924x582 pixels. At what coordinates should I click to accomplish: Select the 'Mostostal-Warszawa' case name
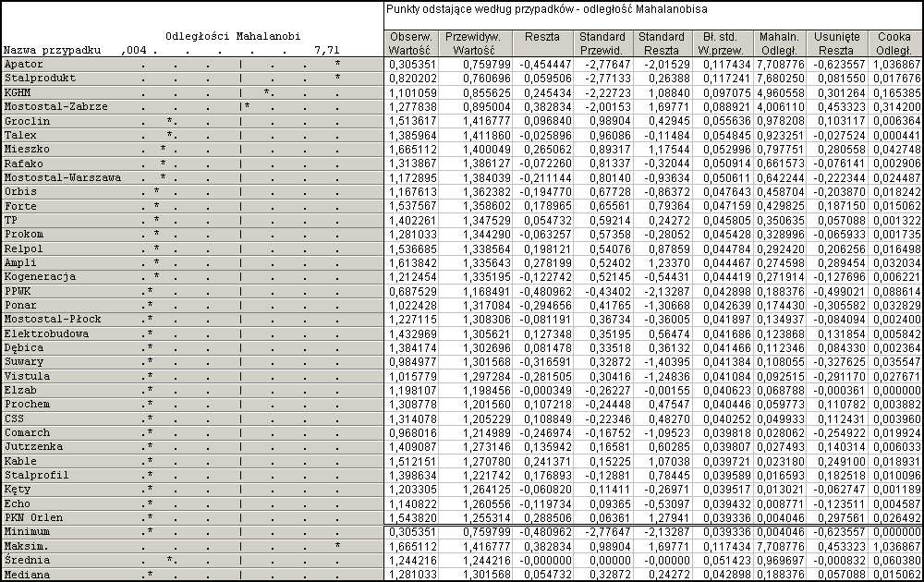click(63, 178)
